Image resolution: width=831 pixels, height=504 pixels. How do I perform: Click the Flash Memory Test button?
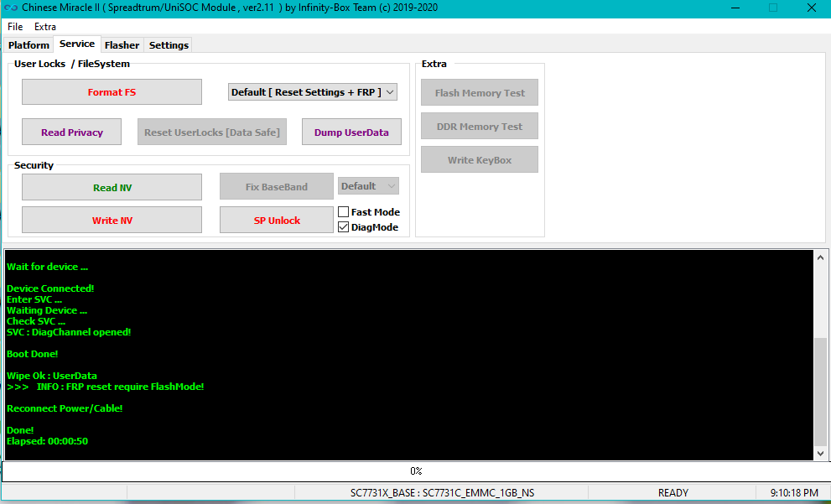(x=480, y=93)
